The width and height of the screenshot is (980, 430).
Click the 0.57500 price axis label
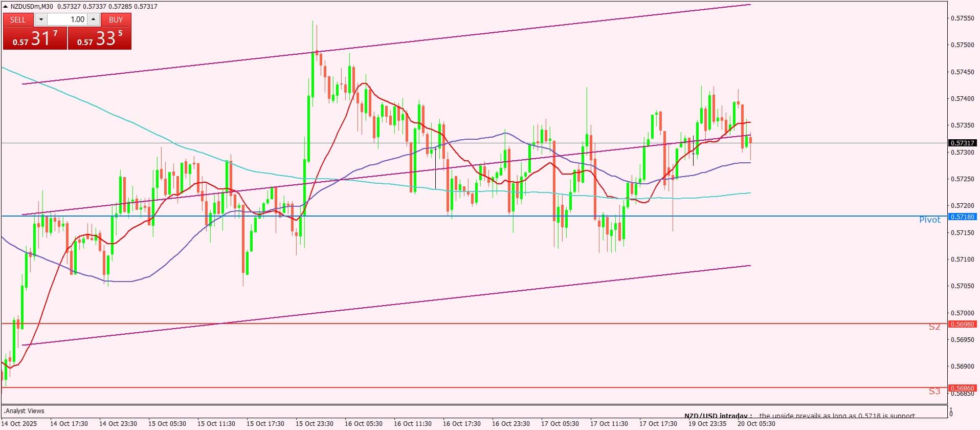tap(962, 45)
